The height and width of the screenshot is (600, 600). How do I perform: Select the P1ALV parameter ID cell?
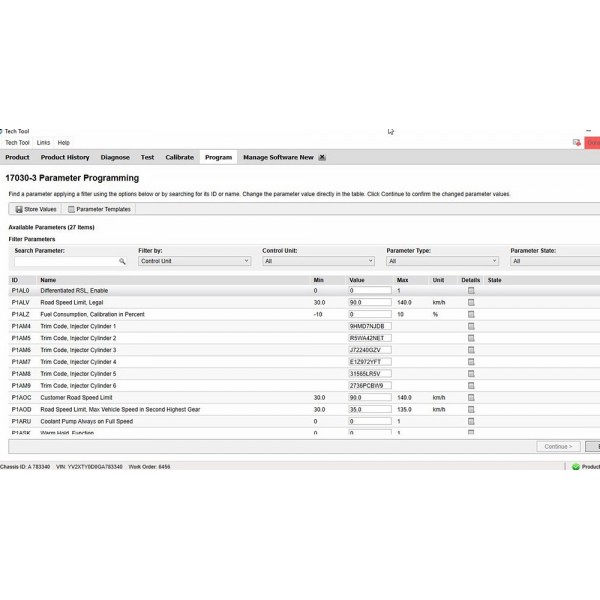(21, 303)
